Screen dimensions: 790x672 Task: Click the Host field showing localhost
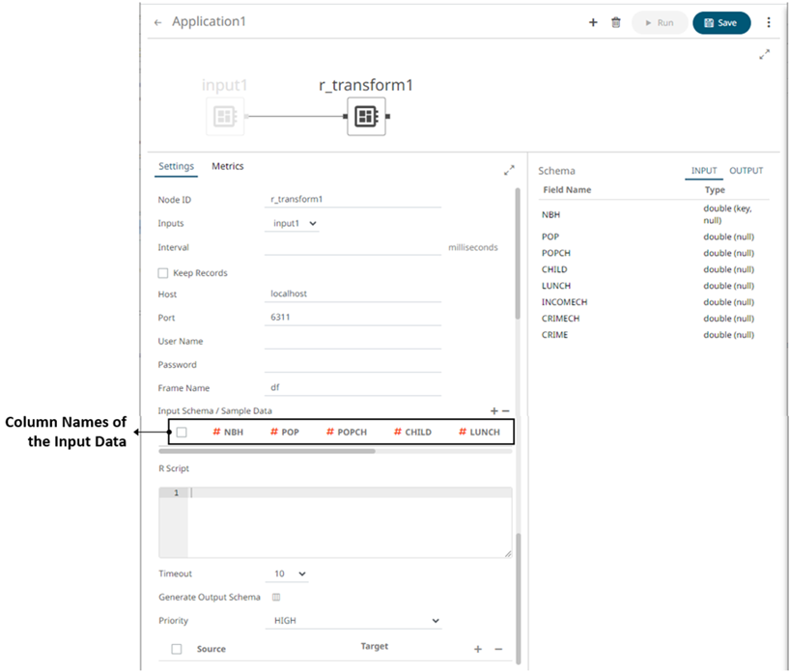pyautogui.click(x=353, y=294)
